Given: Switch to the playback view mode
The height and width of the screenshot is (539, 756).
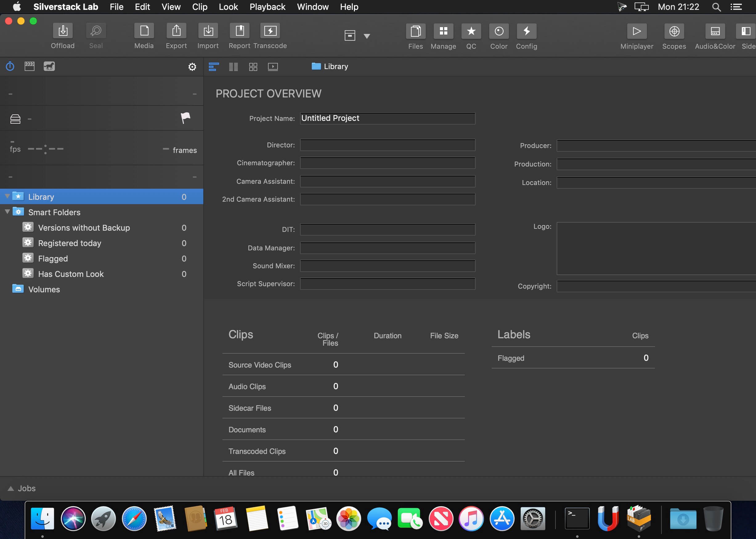Looking at the screenshot, I should (x=273, y=67).
